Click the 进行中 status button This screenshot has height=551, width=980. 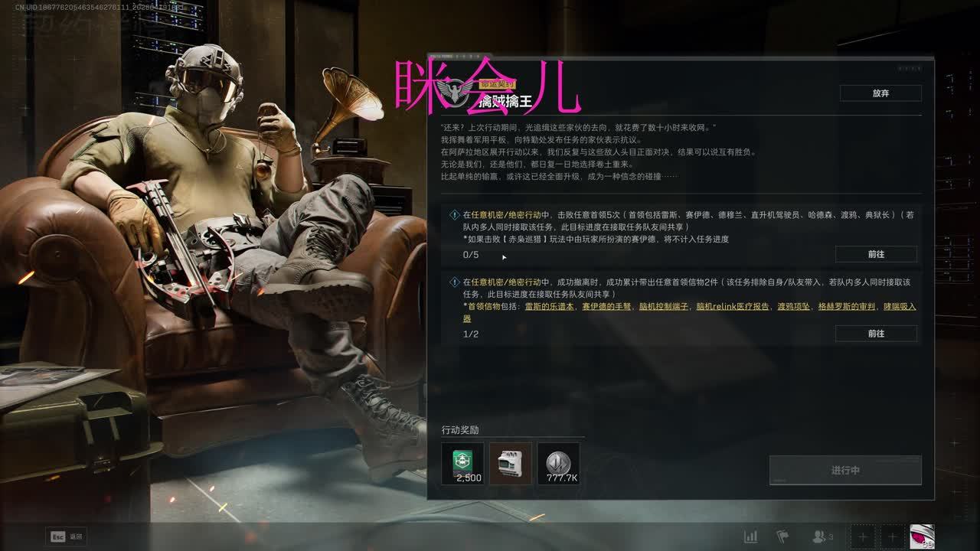pyautogui.click(x=845, y=470)
